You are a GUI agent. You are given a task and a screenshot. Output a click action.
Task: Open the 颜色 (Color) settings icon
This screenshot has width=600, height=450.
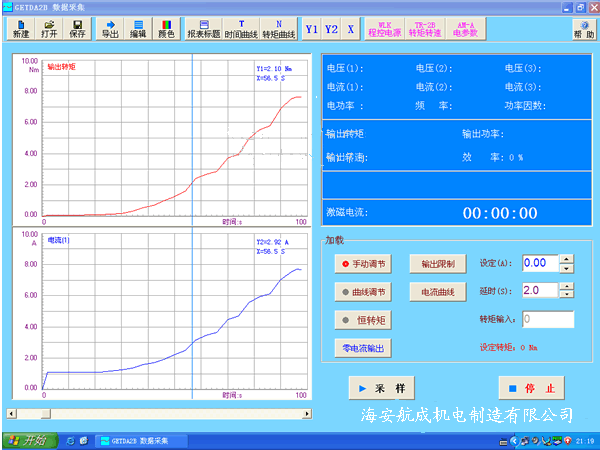point(166,28)
